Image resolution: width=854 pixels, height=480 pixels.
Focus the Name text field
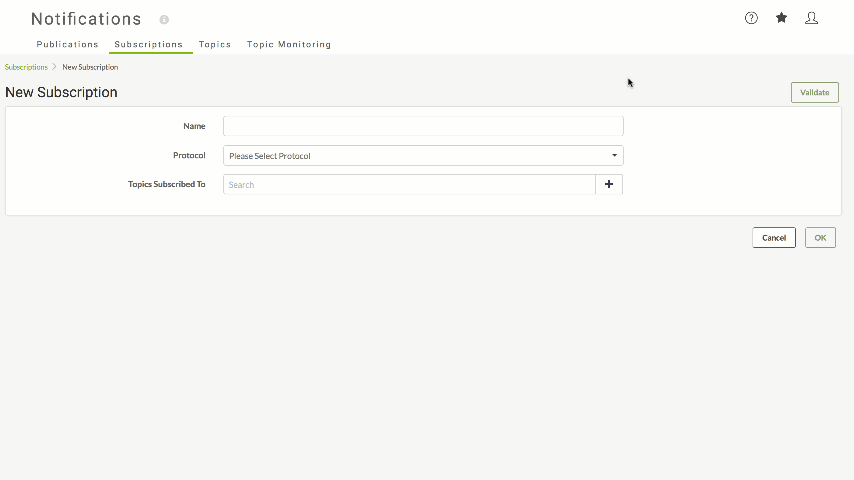pyautogui.click(x=423, y=126)
